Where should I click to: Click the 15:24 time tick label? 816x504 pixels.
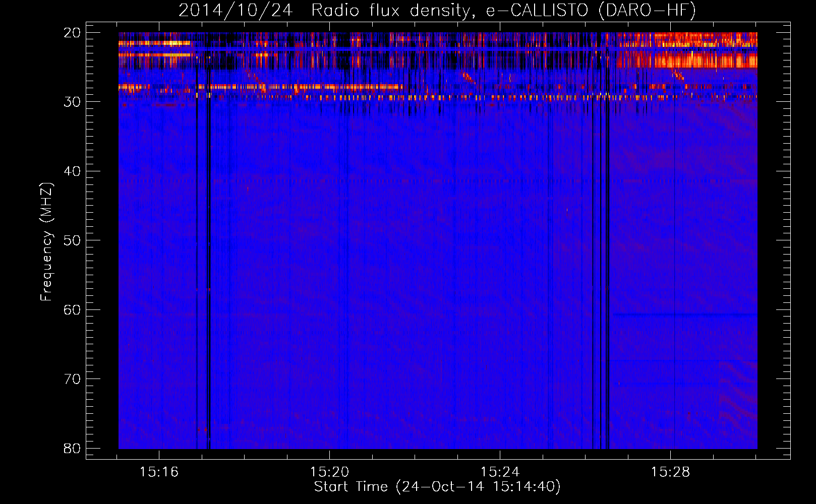pyautogui.click(x=500, y=472)
